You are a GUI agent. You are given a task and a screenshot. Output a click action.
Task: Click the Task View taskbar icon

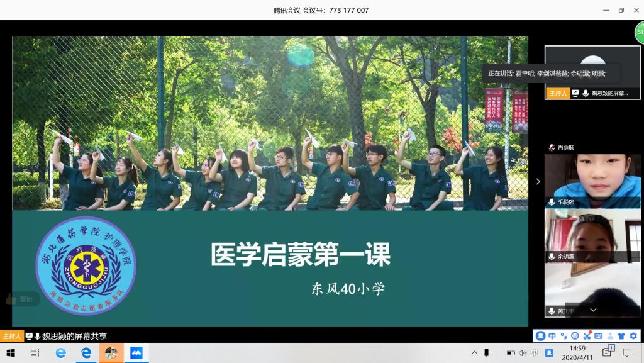(x=35, y=353)
